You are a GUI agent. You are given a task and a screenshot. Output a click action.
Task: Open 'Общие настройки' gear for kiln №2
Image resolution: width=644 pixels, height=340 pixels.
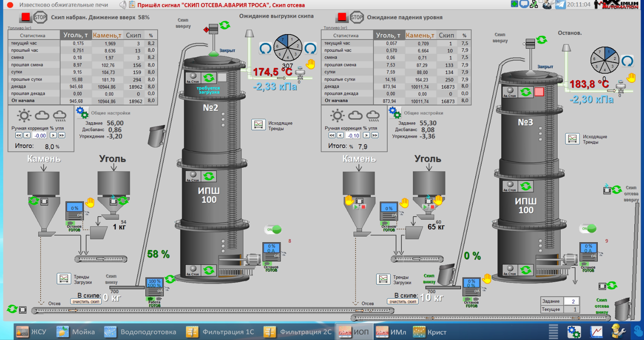(x=82, y=113)
